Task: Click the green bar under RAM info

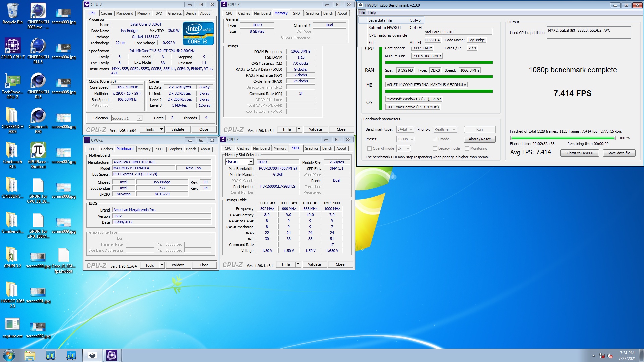Action: [x=439, y=77]
